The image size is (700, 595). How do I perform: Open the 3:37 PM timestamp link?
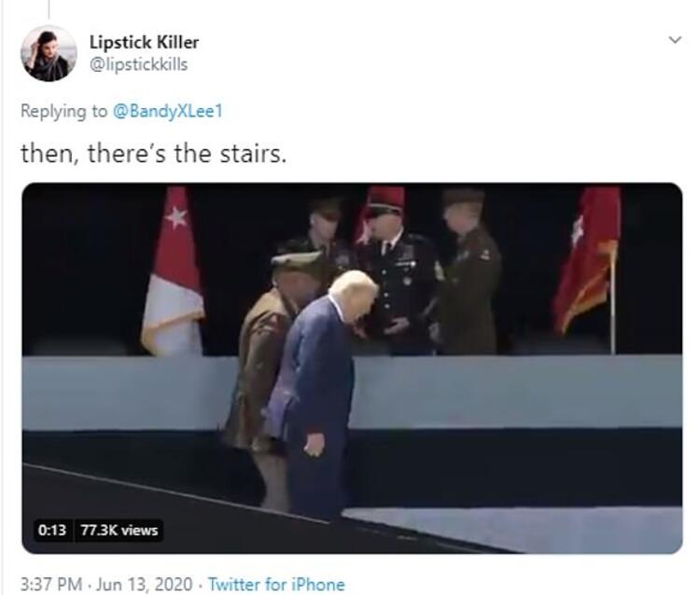(51, 585)
